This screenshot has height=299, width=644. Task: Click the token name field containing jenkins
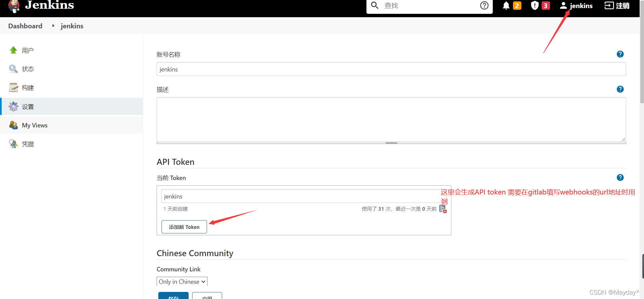pyautogui.click(x=304, y=196)
